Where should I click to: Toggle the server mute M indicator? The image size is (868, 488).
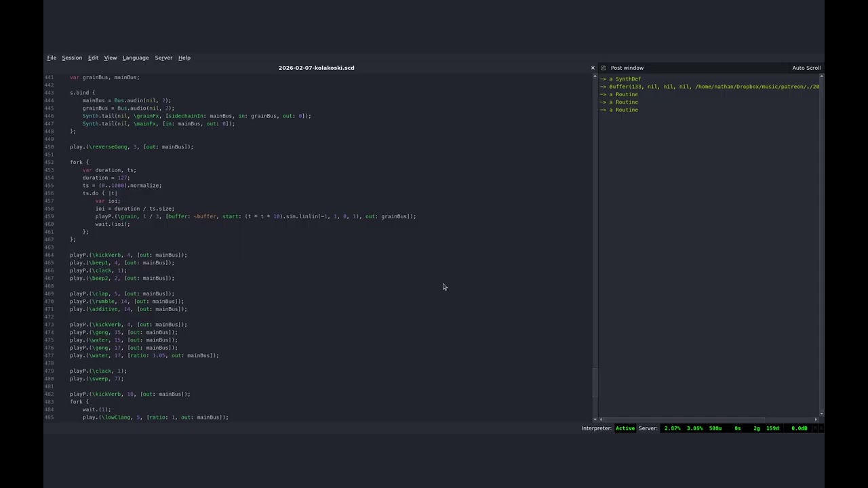[814, 428]
